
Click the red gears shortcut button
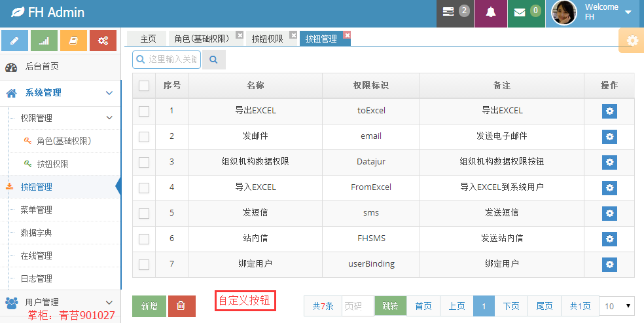103,40
